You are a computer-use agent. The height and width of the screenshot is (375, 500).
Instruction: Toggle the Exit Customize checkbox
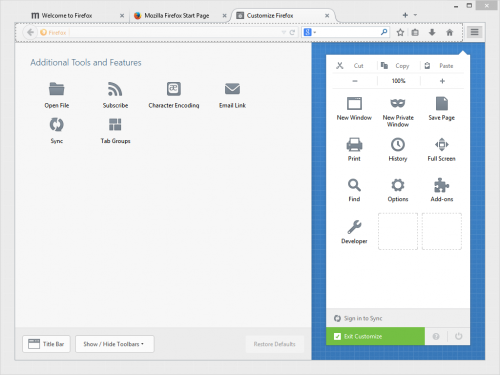click(x=337, y=336)
